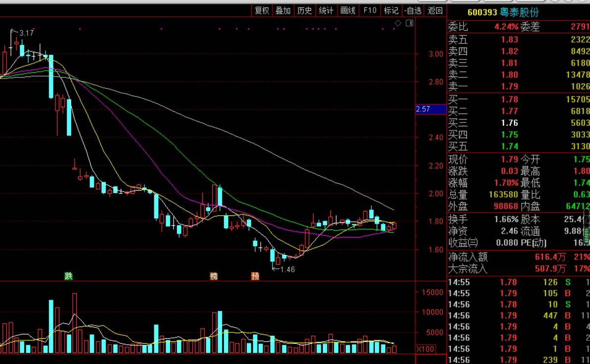590x364 pixels.
Task: Click the 预 forecast marker icon
Action: point(255,276)
